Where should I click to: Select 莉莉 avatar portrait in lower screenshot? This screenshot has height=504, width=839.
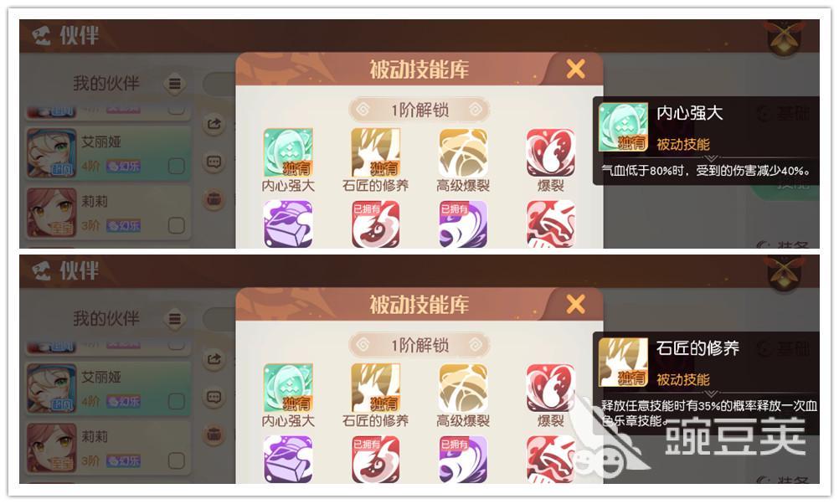coord(51,448)
